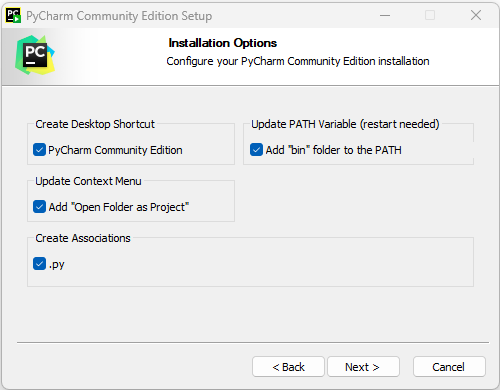The height and width of the screenshot is (390, 500).
Task: Click the .py extension label text
Action: click(x=57, y=265)
